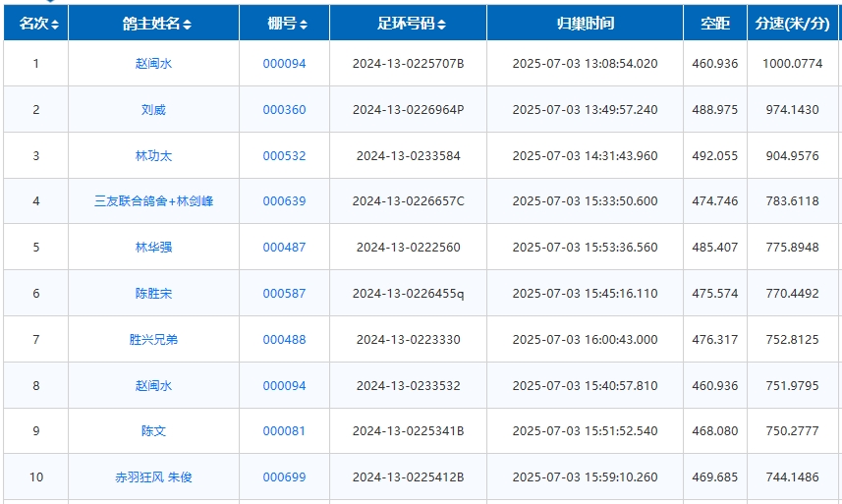842x504 pixels.
Task: Open loft number link 000639
Action: pos(284,201)
